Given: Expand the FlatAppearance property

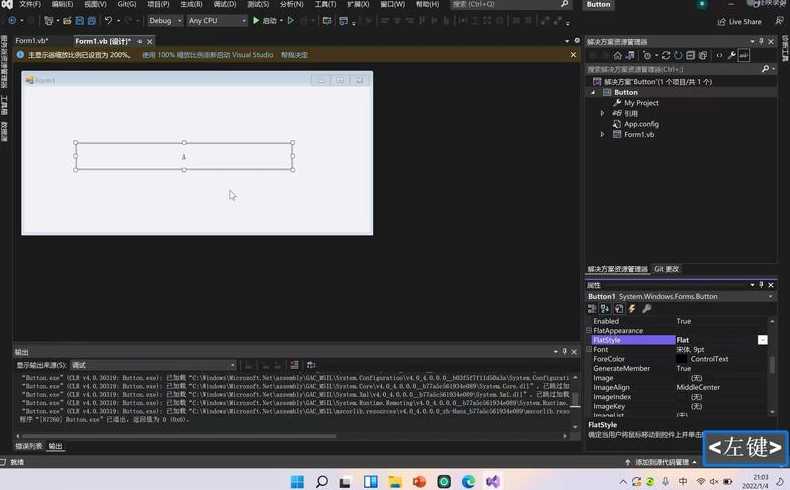Looking at the screenshot, I should [x=589, y=330].
